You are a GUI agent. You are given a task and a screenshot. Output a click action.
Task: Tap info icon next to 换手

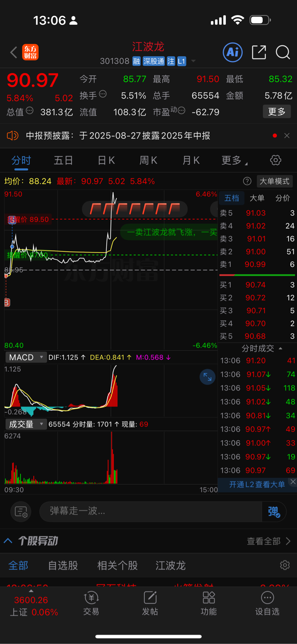tap(103, 94)
